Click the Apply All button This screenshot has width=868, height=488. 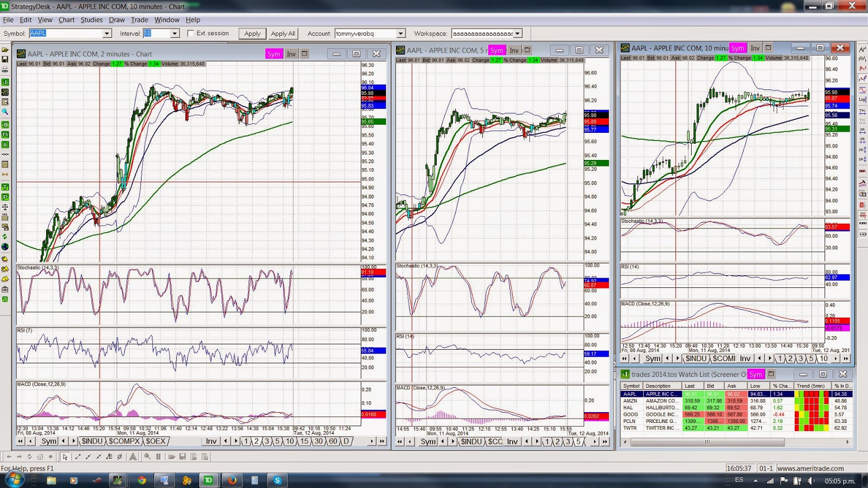[283, 34]
